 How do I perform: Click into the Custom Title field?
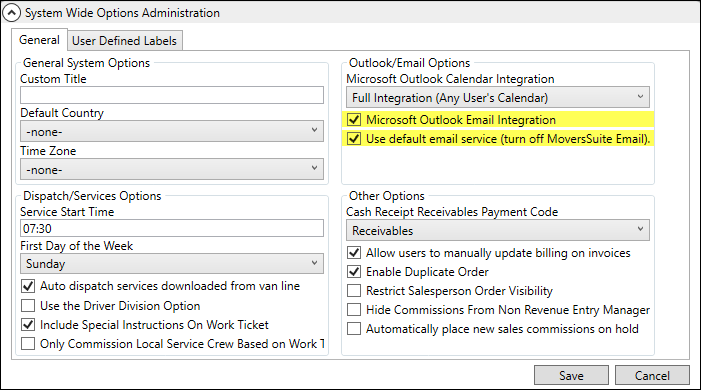[172, 95]
